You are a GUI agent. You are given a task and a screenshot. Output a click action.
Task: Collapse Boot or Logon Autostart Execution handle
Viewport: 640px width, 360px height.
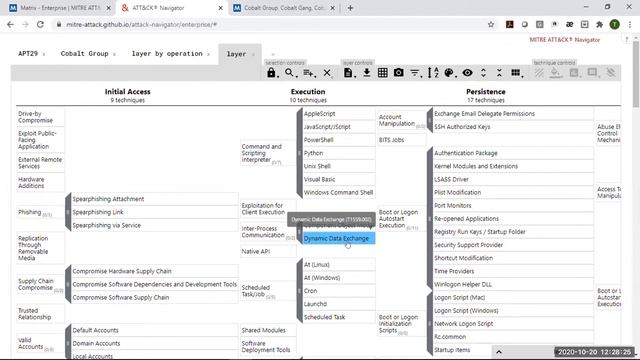[x=429, y=219]
